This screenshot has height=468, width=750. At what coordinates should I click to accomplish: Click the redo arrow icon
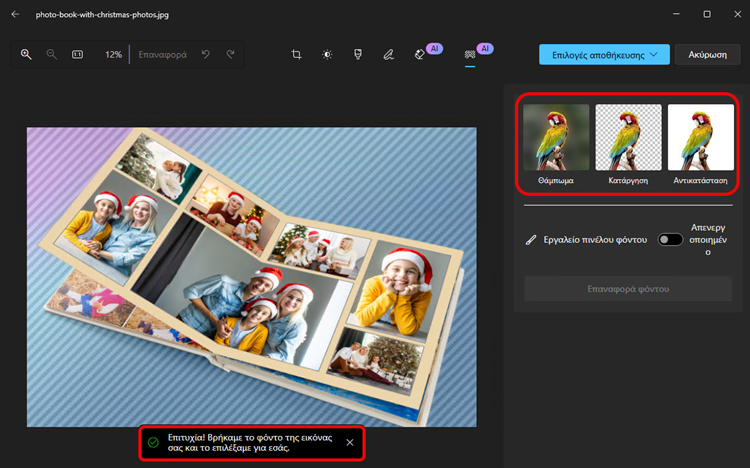point(231,54)
